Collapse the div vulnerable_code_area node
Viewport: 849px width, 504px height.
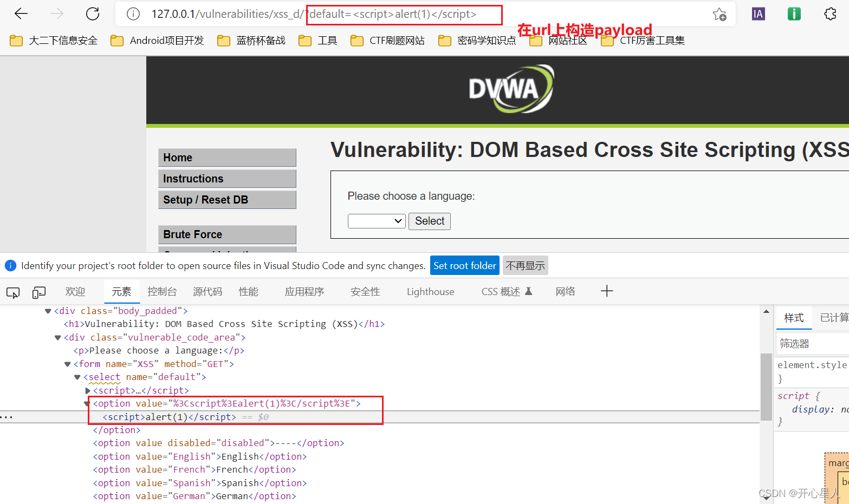point(57,338)
